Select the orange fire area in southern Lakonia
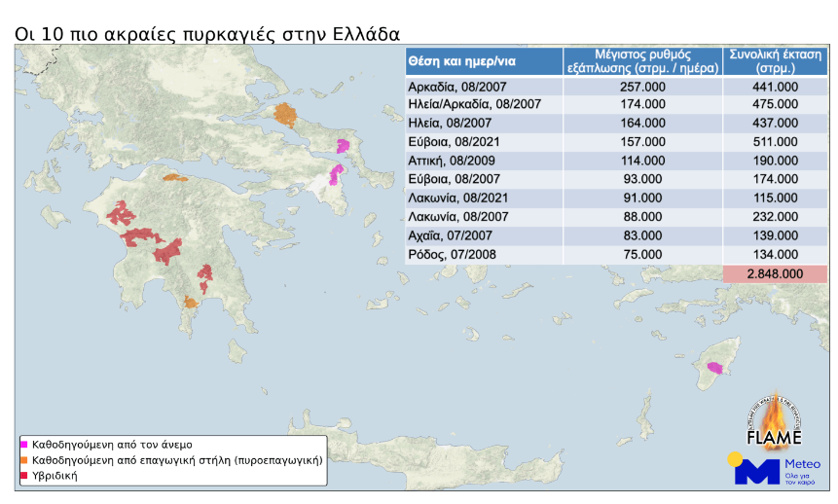Screen dimensions: 838x504 [191, 303]
